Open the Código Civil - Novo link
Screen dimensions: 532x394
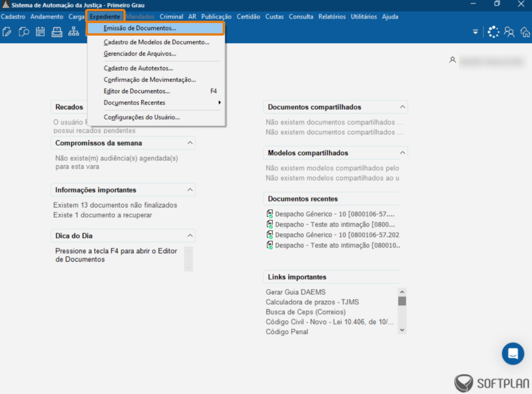[329, 321]
